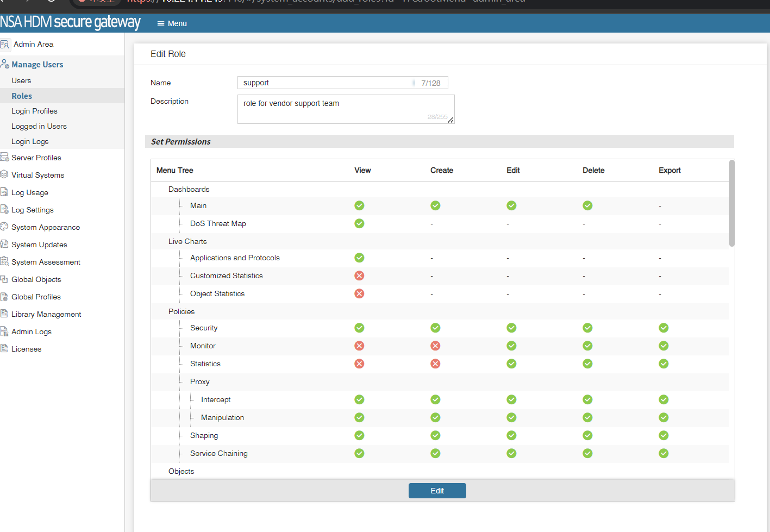Collapse the Proxy tree node
770x532 pixels.
pyautogui.click(x=199, y=382)
